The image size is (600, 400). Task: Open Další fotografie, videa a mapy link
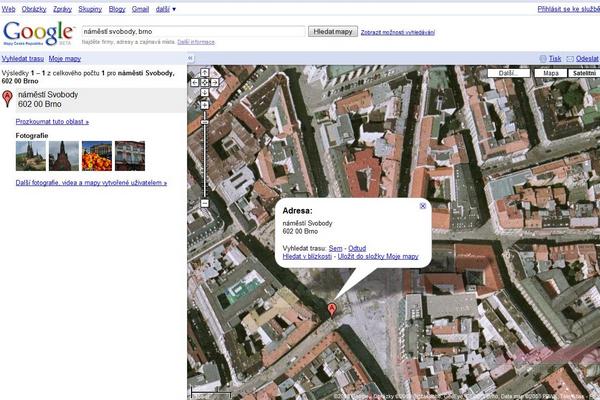point(91,183)
